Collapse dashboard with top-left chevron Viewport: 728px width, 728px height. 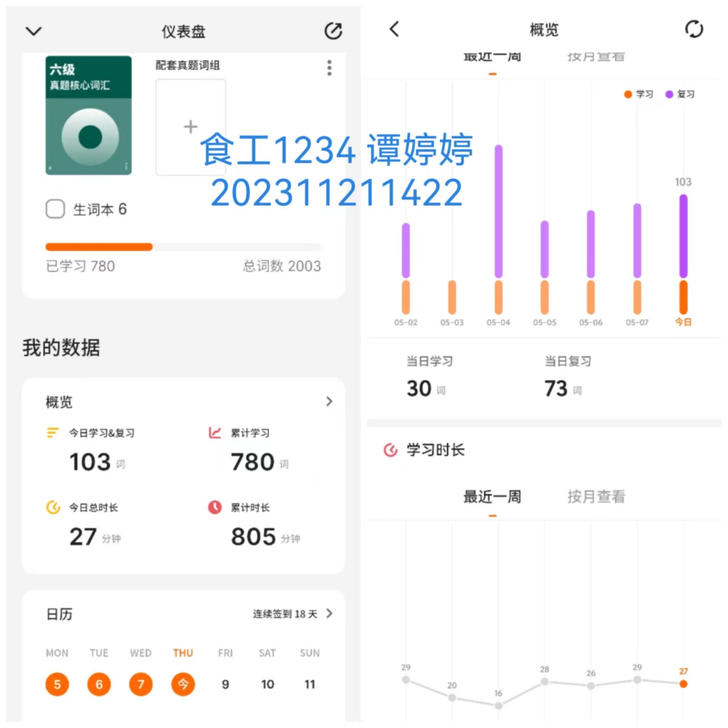[34, 31]
